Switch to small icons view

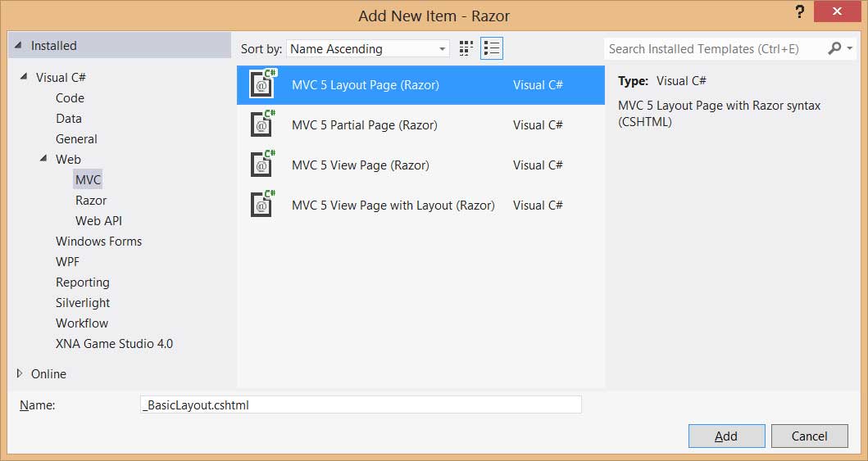pyautogui.click(x=466, y=48)
